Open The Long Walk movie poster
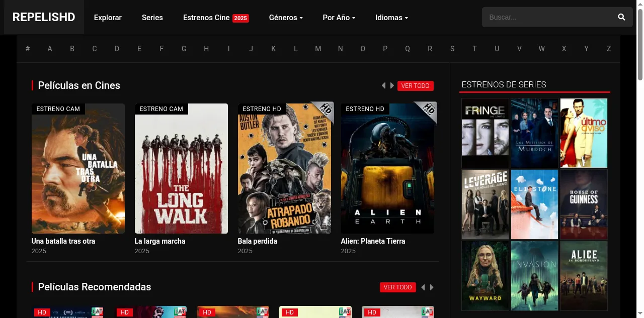 (181, 168)
